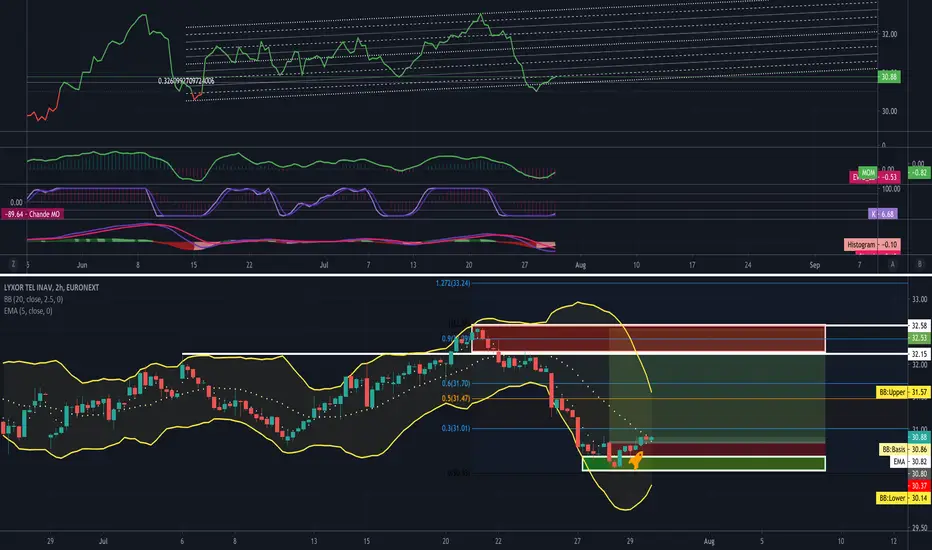Click the 33.00 price scale value
932x550 pixels.
[920, 300]
